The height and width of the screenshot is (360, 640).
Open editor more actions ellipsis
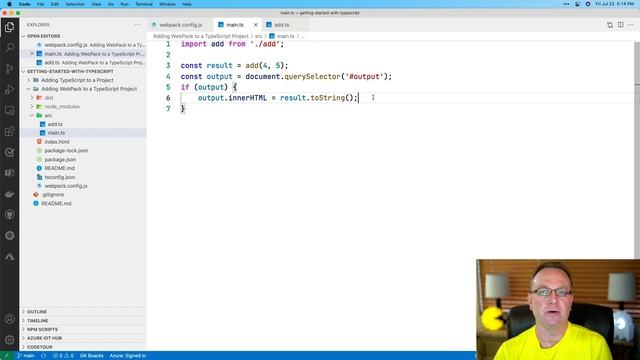coord(631,25)
